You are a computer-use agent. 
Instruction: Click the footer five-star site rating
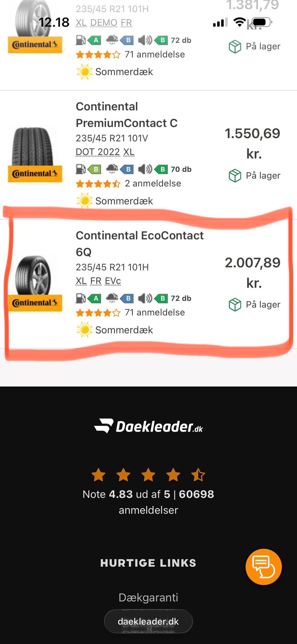tap(148, 475)
